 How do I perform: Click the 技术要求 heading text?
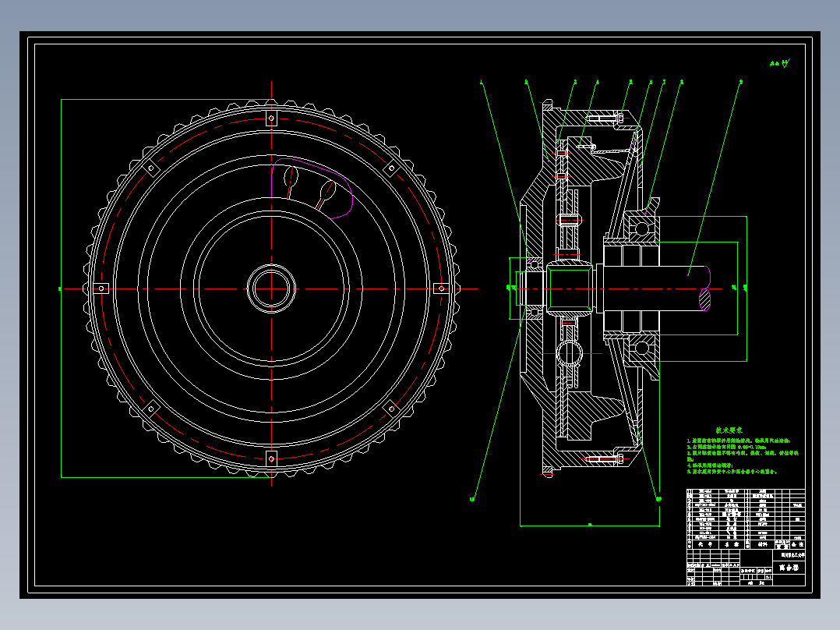[729, 430]
